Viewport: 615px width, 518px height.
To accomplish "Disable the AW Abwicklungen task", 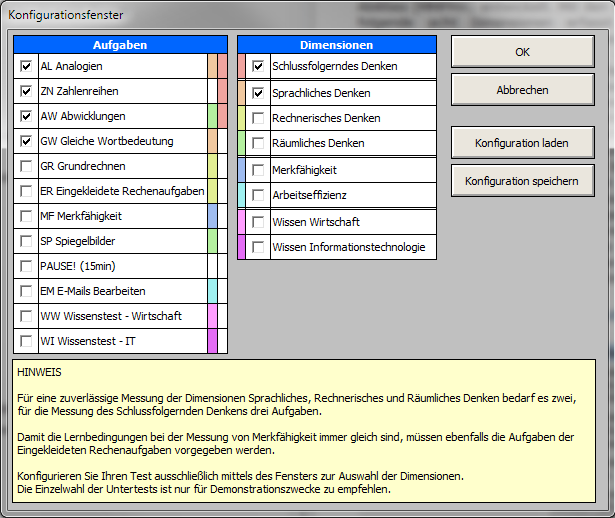I will point(26,116).
